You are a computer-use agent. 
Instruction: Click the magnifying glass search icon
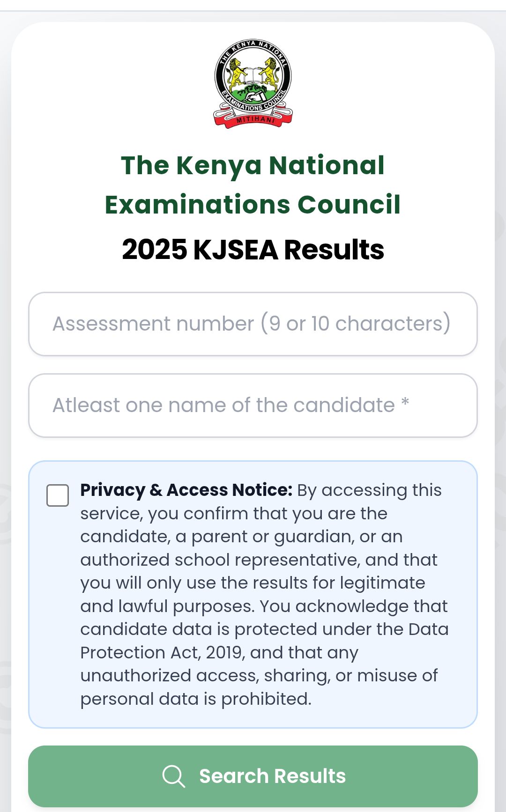pyautogui.click(x=173, y=776)
